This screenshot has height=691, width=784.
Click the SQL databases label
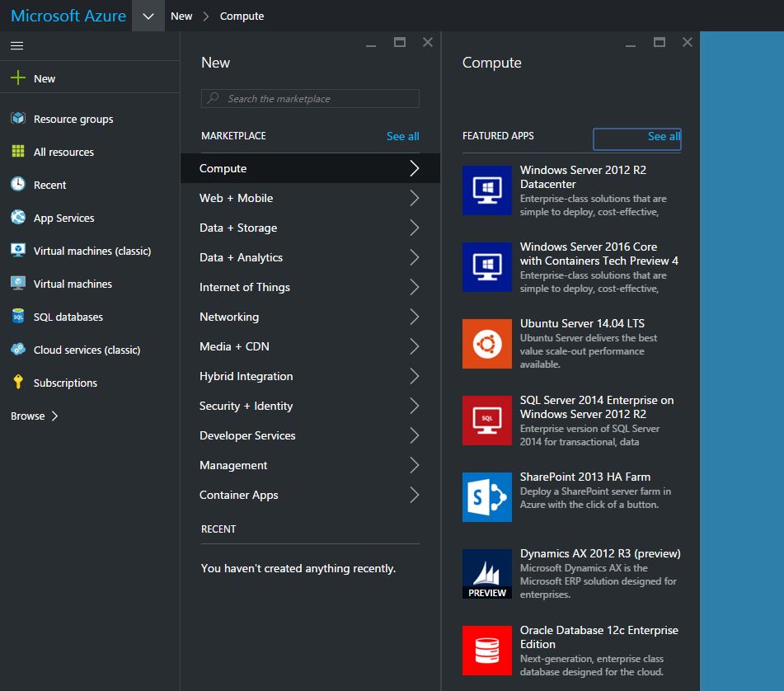pyautogui.click(x=68, y=317)
